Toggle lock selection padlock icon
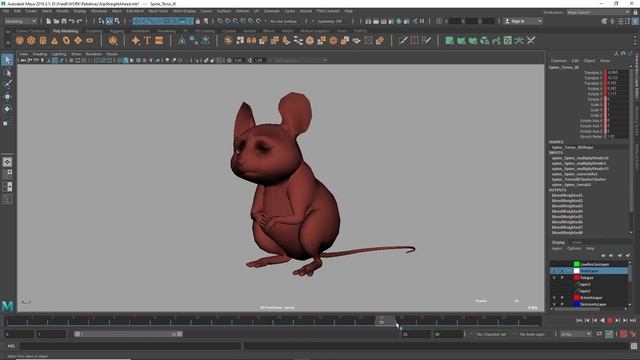Image resolution: width=640 pixels, height=360 pixels. [198, 21]
